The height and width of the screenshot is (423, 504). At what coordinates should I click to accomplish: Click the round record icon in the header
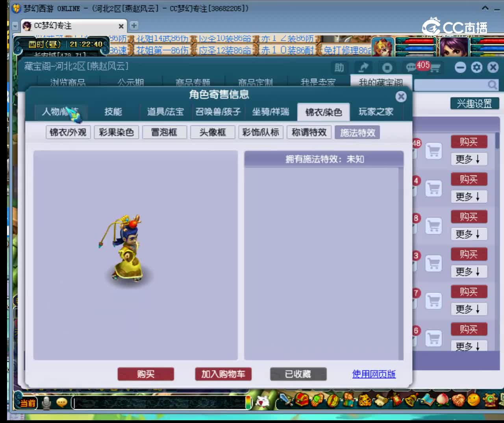pyautogui.click(x=387, y=68)
